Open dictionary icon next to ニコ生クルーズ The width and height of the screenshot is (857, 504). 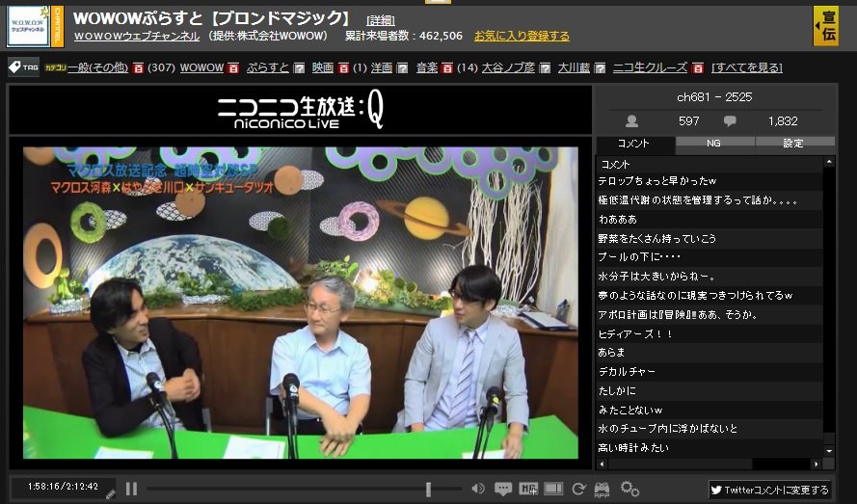point(697,67)
